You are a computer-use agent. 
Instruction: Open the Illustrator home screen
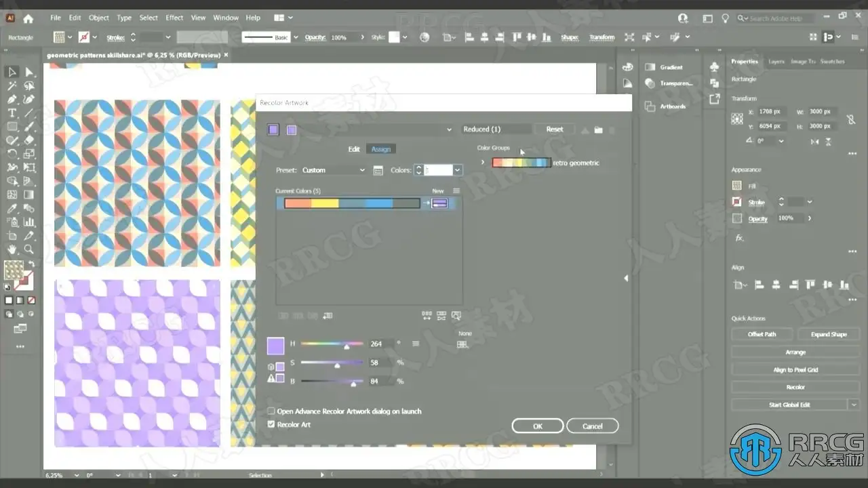(x=28, y=18)
